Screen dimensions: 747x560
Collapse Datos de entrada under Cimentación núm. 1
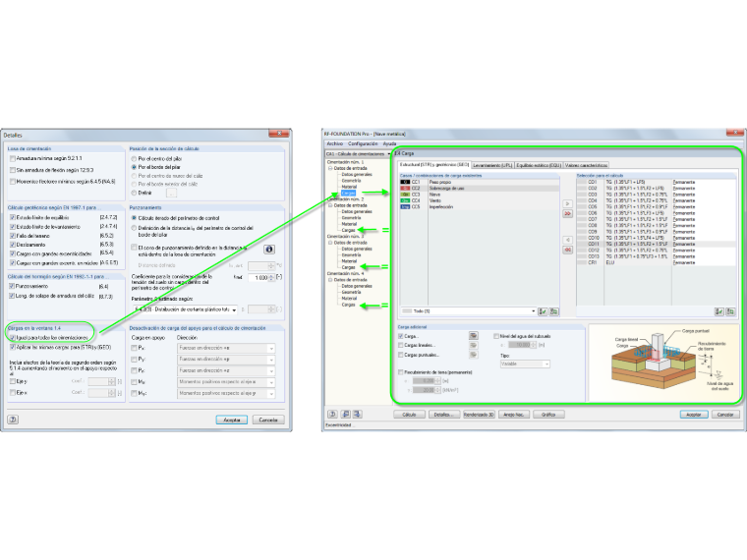tap(329, 168)
